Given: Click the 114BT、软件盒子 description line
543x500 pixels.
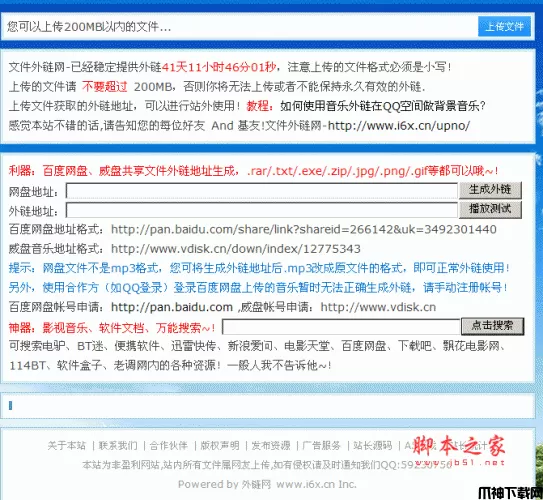Looking at the screenshot, I should (x=170, y=365).
